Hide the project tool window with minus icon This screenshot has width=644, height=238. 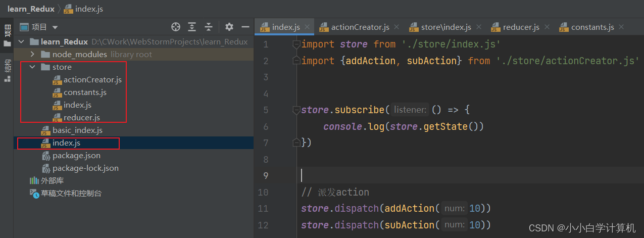pyautogui.click(x=245, y=27)
